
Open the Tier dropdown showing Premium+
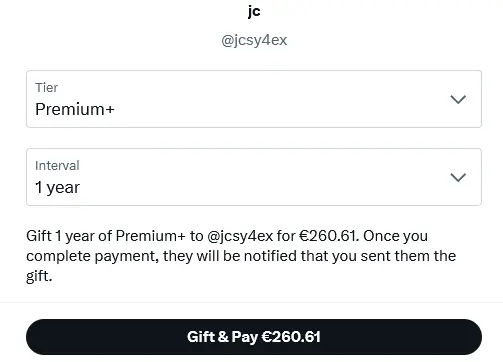click(x=254, y=99)
